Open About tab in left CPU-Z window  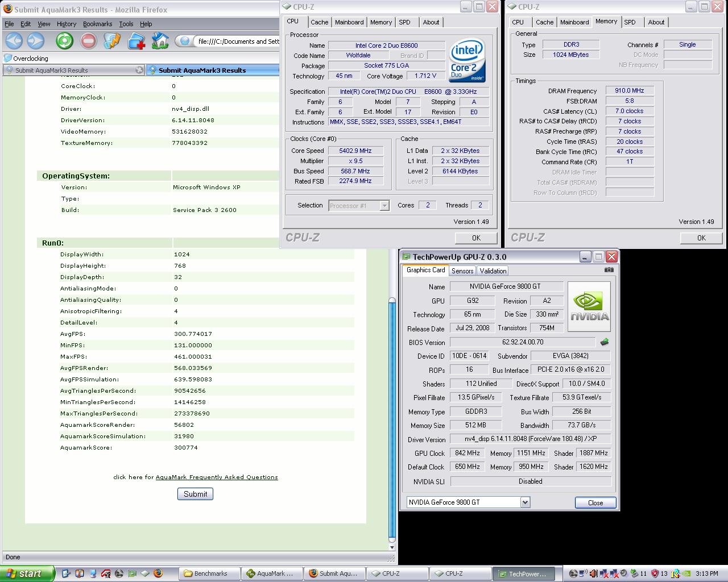point(431,22)
